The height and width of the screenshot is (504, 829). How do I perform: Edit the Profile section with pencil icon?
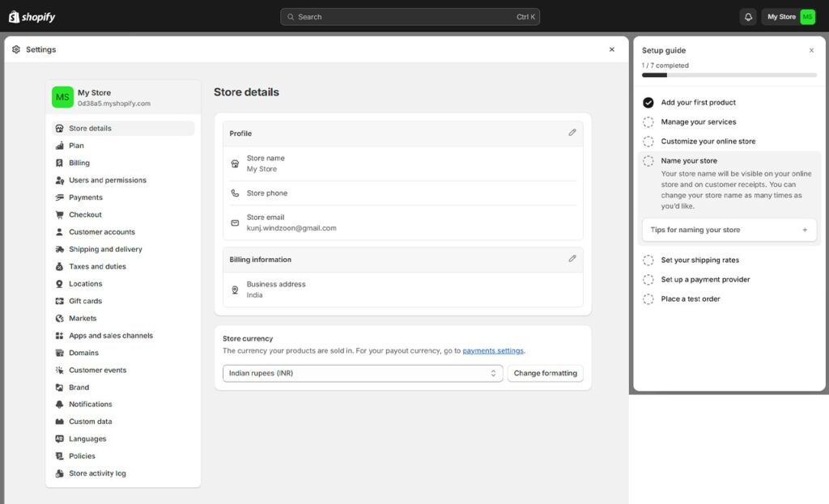[x=572, y=133]
